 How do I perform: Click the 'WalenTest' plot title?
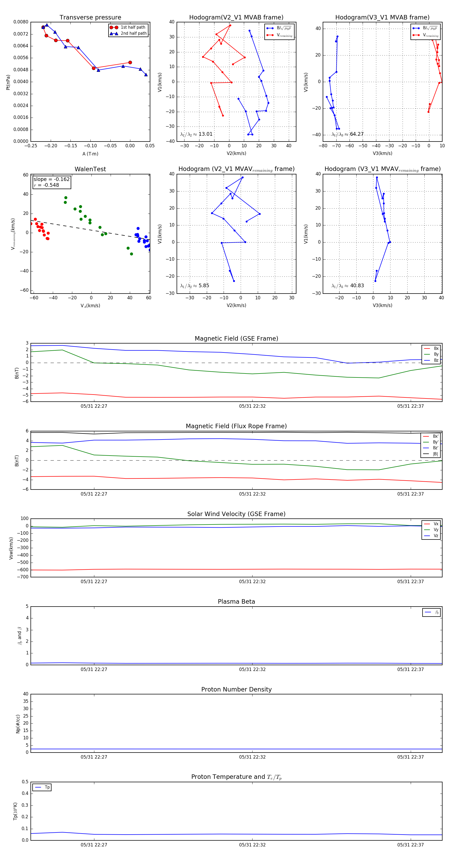pyautogui.click(x=90, y=169)
